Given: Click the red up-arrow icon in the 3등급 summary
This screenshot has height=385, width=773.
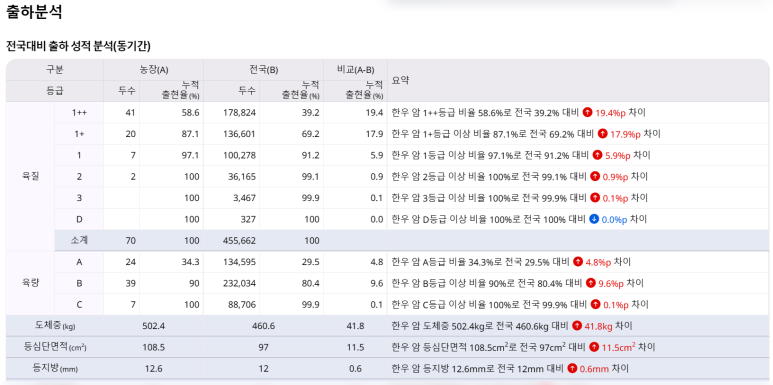Looking at the screenshot, I should pyautogui.click(x=595, y=198).
